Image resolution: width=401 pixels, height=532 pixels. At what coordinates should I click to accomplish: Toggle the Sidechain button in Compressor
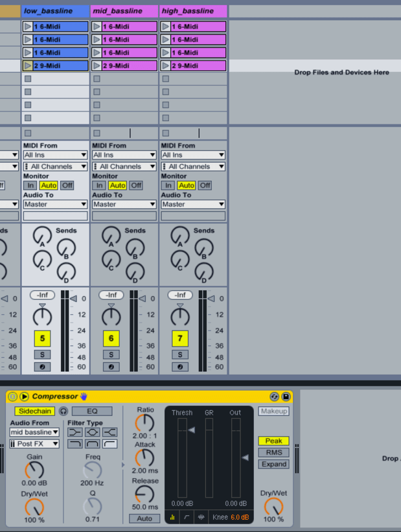pos(35,411)
